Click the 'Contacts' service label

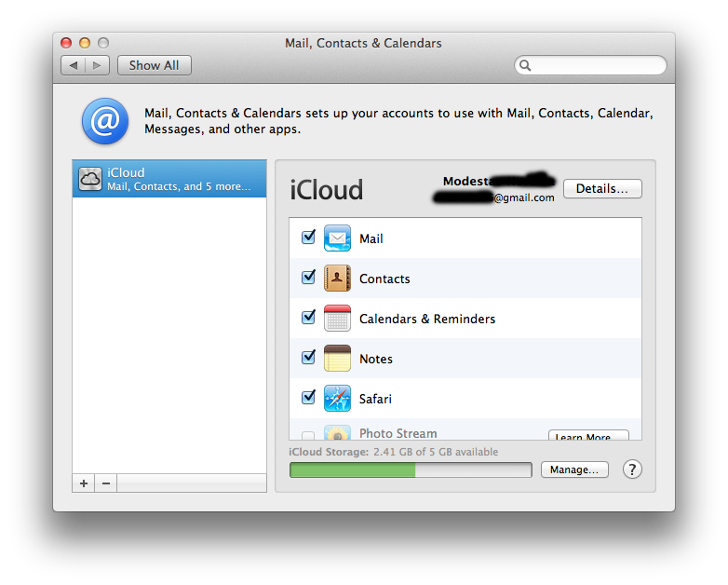[x=384, y=279]
